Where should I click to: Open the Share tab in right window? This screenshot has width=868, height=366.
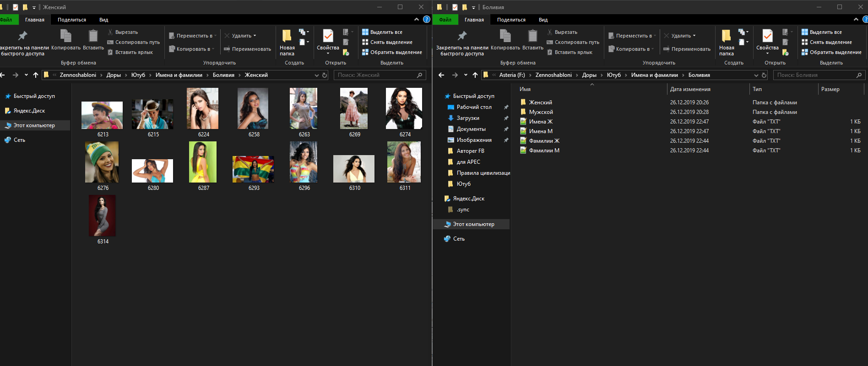511,20
